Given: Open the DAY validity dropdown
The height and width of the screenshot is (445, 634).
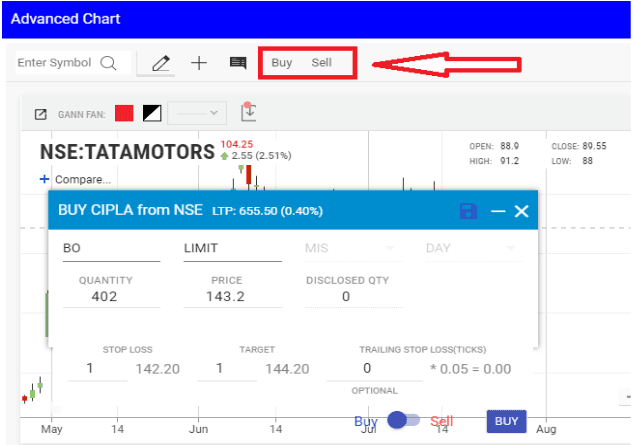Looking at the screenshot, I should (x=474, y=249).
